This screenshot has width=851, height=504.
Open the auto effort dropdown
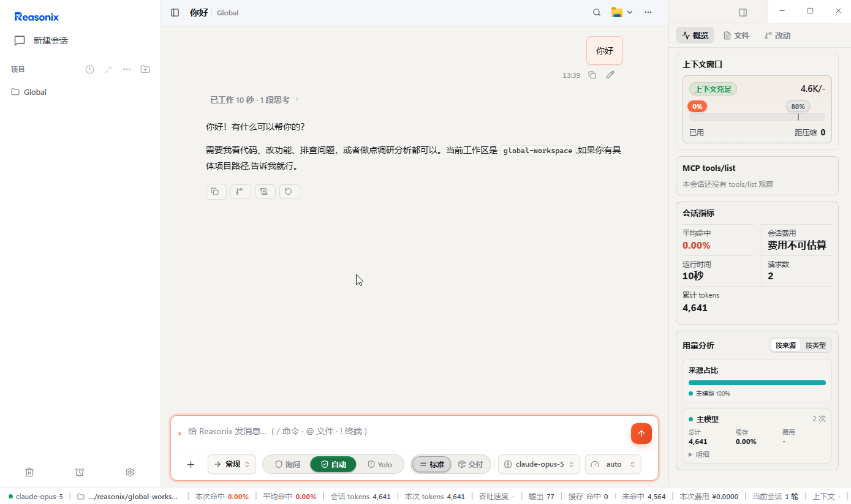613,464
